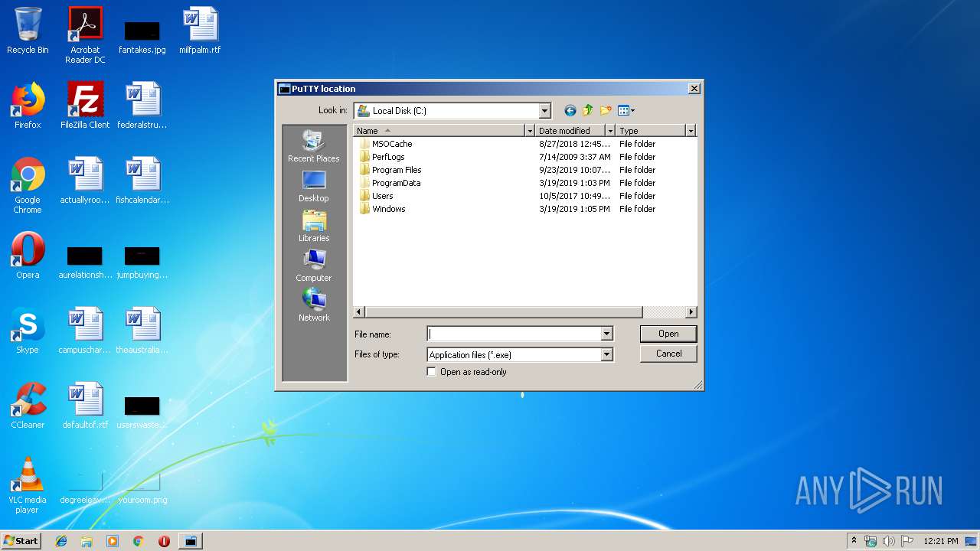Screen dimensions: 980x551
Task: Select the Firefox desktop shortcut
Action: click(x=28, y=106)
